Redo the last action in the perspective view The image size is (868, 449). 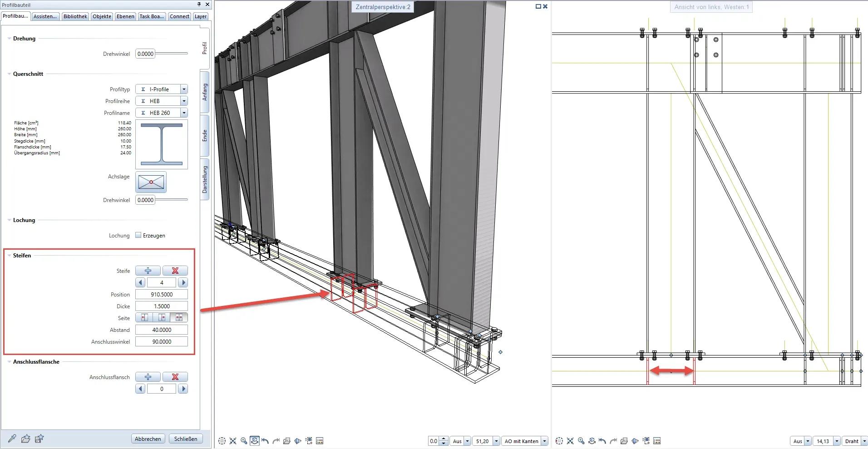(x=276, y=440)
